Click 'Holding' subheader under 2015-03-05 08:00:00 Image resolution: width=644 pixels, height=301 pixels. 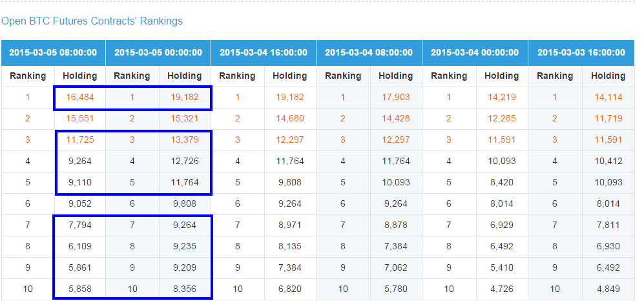tap(79, 76)
